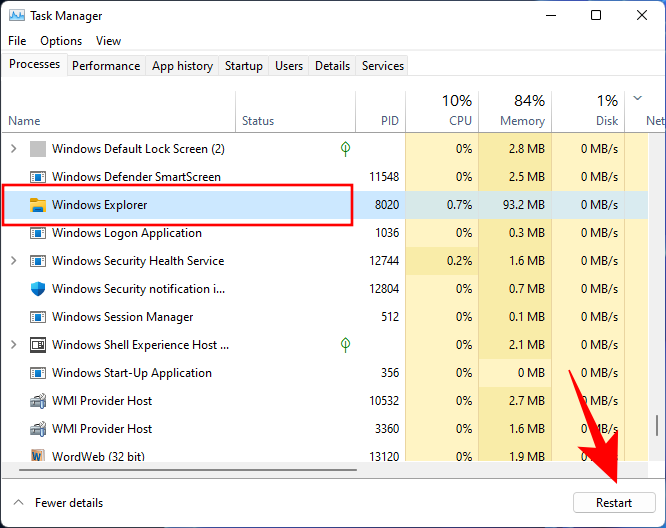Switch to the Performance tab
Viewport: 666px width, 528px height.
coord(106,66)
